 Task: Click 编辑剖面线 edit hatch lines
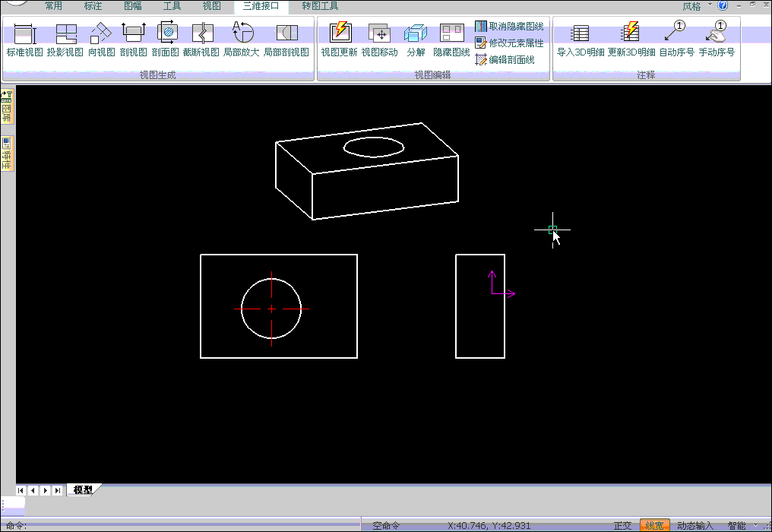coord(505,59)
